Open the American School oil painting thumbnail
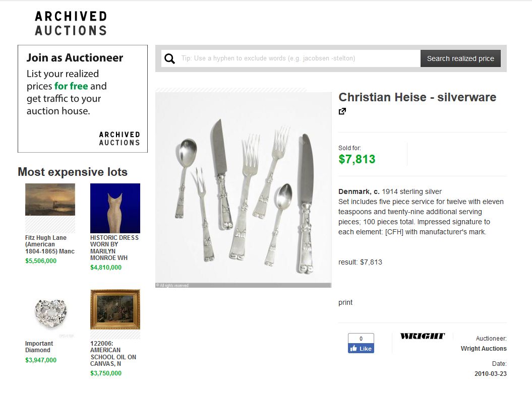The image size is (532, 393). tap(115, 309)
